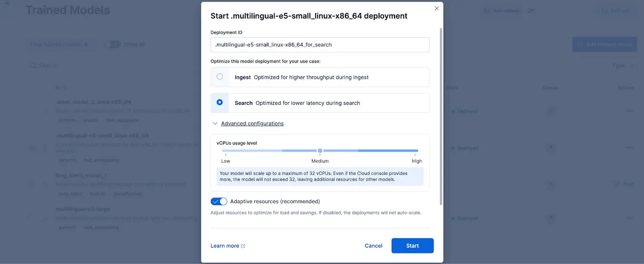Image resolution: width=644 pixels, height=264 pixels.
Task: Select the lang_ident_model_1 row checkbox
Action: point(31,184)
